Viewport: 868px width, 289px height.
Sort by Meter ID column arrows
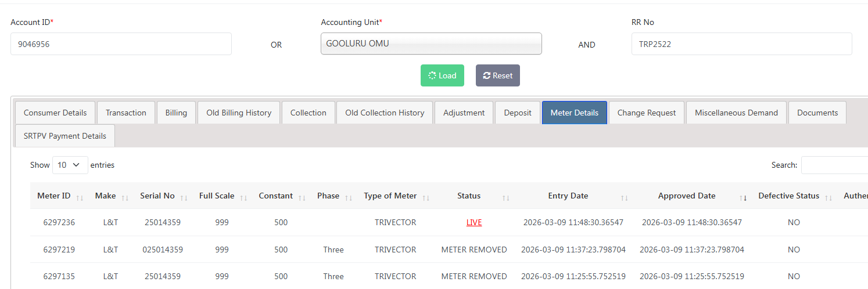tap(80, 197)
